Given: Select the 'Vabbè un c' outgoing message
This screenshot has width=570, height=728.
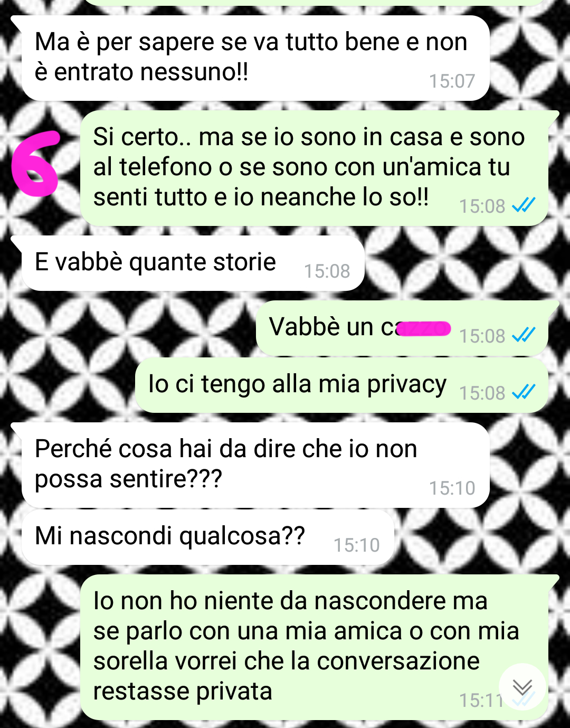Looking at the screenshot, I should tap(402, 328).
